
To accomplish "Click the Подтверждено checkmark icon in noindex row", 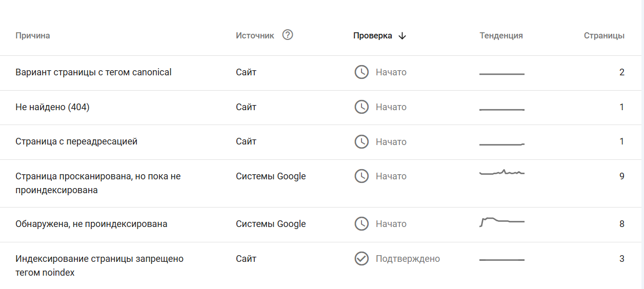I will (x=361, y=259).
